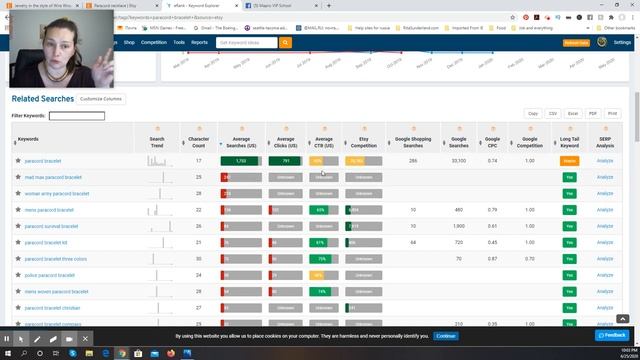Image resolution: width=640 pixels, height=360 pixels.
Task: Star the paracord bracelet kit keyword
Action: point(18,242)
